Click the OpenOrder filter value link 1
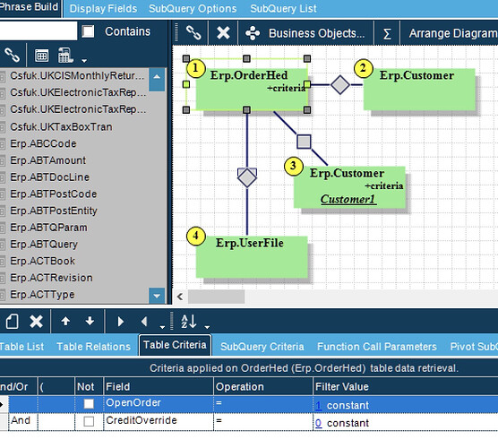The image size is (498, 448). pyautogui.click(x=319, y=405)
